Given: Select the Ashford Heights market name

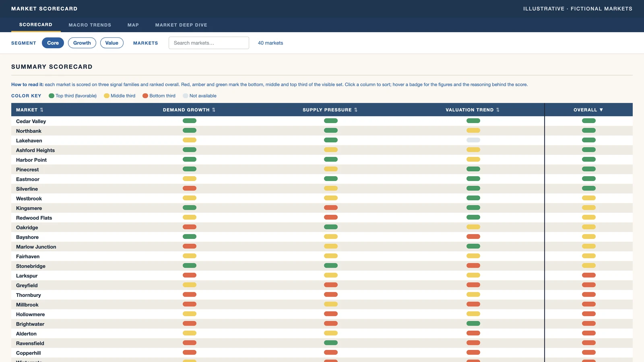Looking at the screenshot, I should (x=35, y=150).
